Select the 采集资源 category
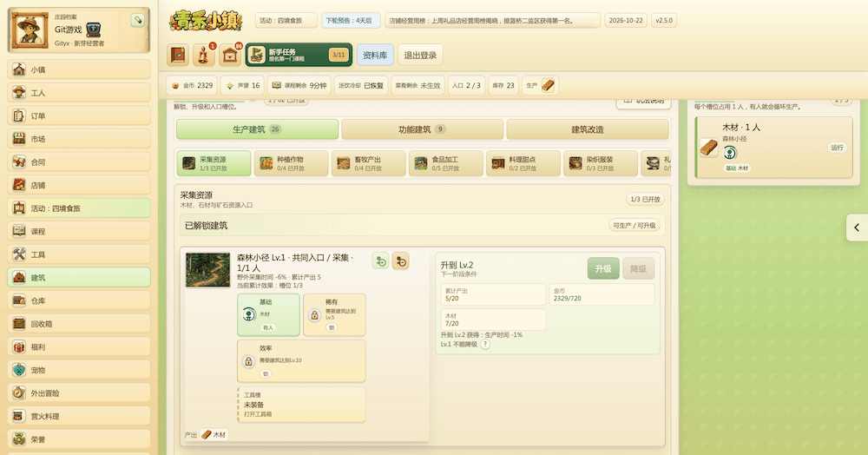868x455 pixels. [x=214, y=163]
